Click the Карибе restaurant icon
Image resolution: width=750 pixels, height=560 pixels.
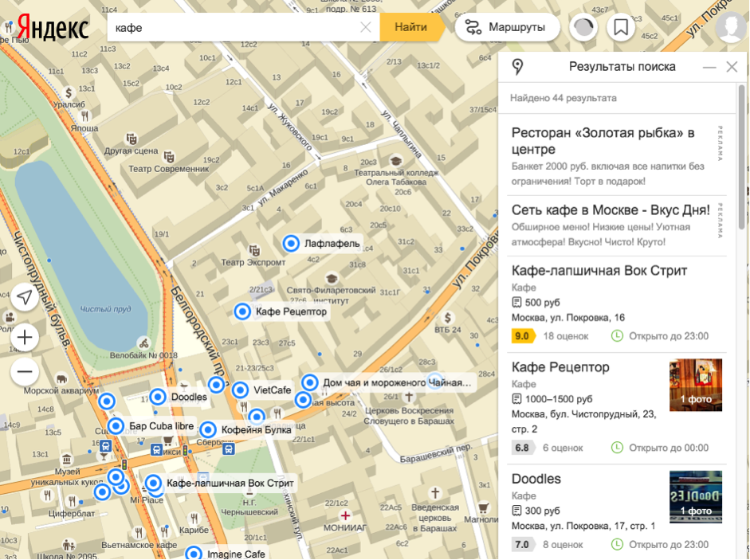pyautogui.click(x=194, y=519)
